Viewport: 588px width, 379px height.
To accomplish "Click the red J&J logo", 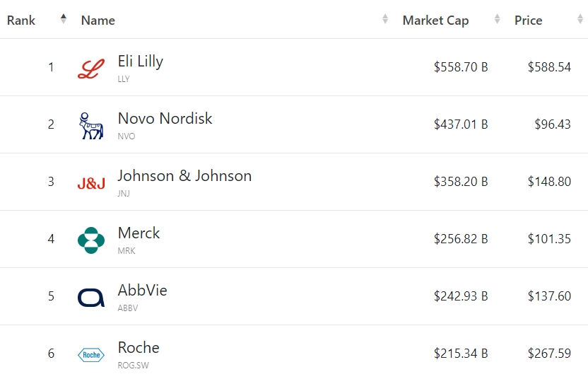I will pos(90,183).
